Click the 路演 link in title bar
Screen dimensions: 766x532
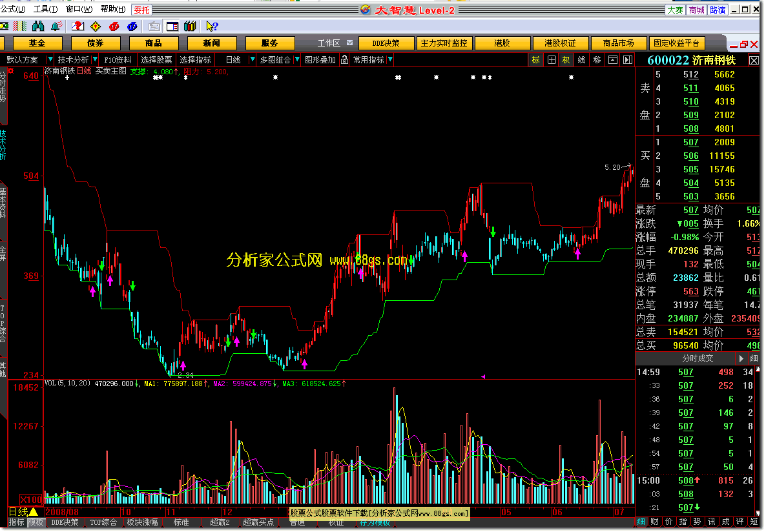(717, 10)
